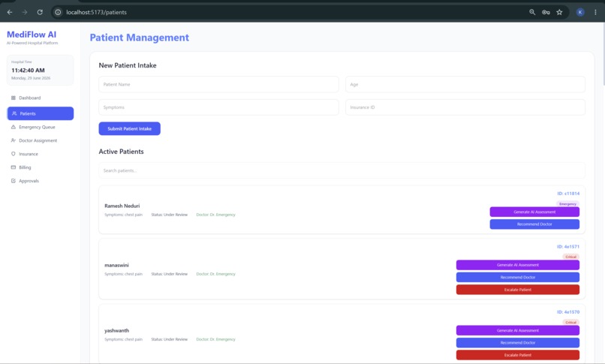Go to the Emergency Queue
The image size is (605, 364).
pos(40,127)
